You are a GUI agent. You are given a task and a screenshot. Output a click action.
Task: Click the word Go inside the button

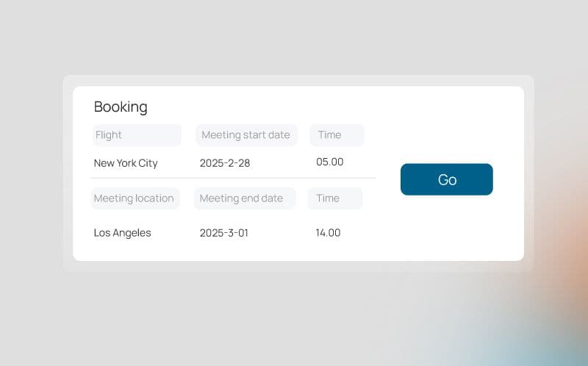(x=447, y=180)
